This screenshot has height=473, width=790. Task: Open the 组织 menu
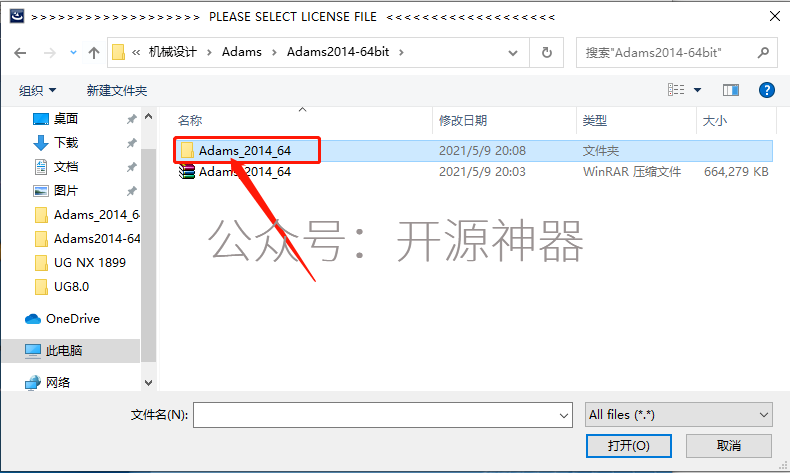click(x=37, y=91)
